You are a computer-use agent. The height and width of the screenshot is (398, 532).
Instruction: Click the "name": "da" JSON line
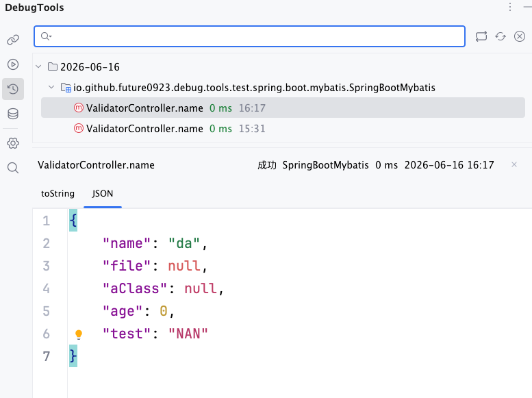click(x=155, y=243)
